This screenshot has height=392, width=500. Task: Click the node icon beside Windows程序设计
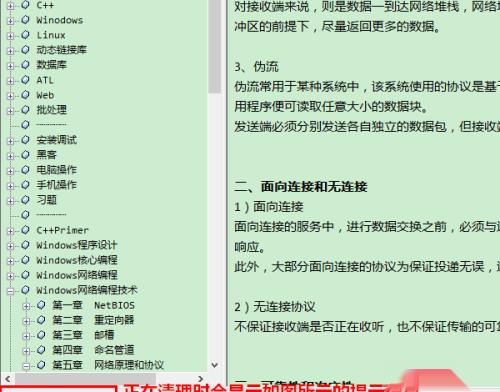pos(25,245)
